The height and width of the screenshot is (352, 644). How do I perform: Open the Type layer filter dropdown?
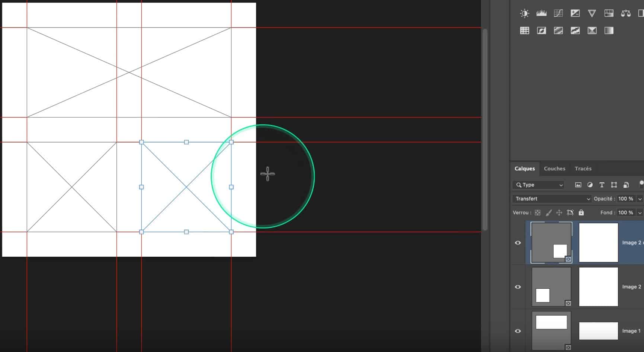[x=538, y=185]
